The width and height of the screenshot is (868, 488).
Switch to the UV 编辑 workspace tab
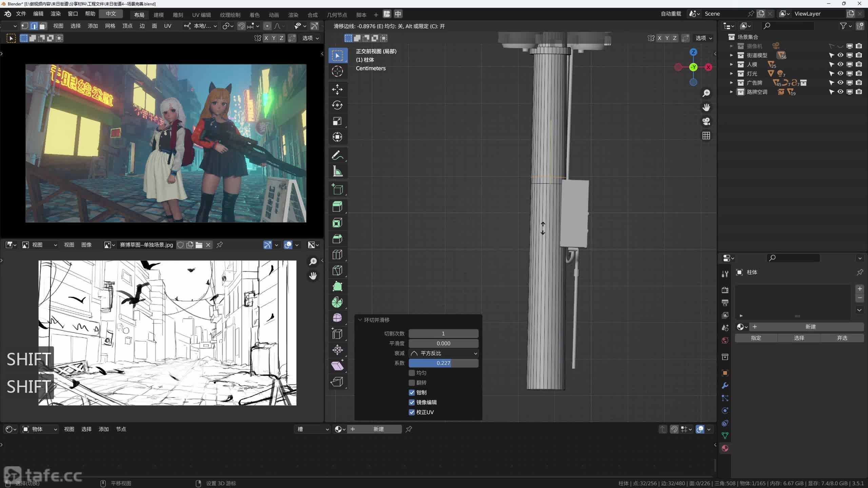click(201, 15)
